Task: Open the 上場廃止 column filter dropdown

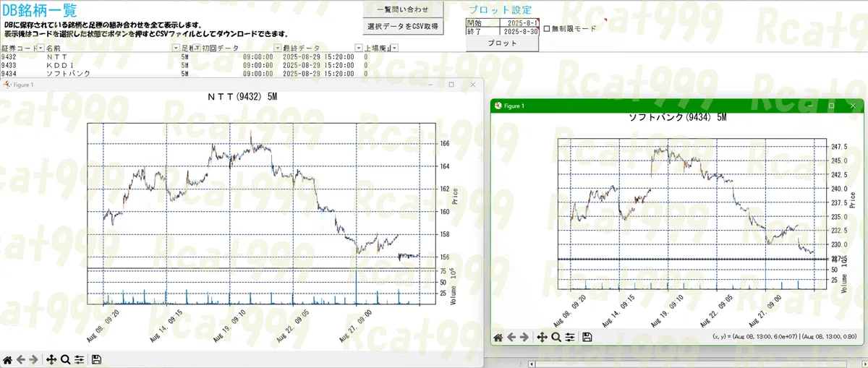Action: tap(394, 48)
